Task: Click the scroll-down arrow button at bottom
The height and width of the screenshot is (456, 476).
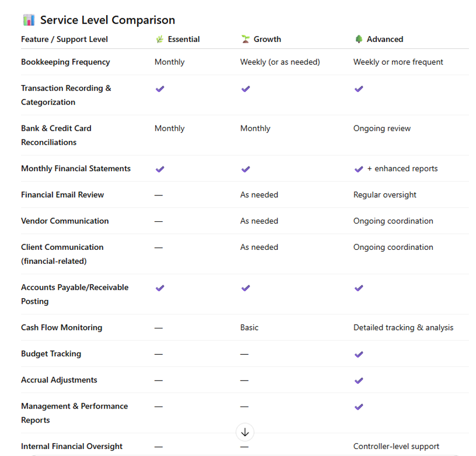Action: point(245,432)
